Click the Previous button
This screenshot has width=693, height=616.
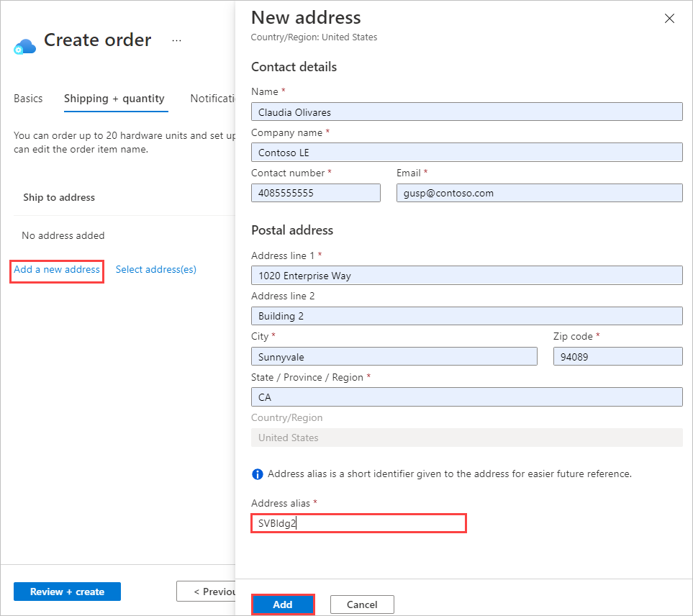pos(212,592)
